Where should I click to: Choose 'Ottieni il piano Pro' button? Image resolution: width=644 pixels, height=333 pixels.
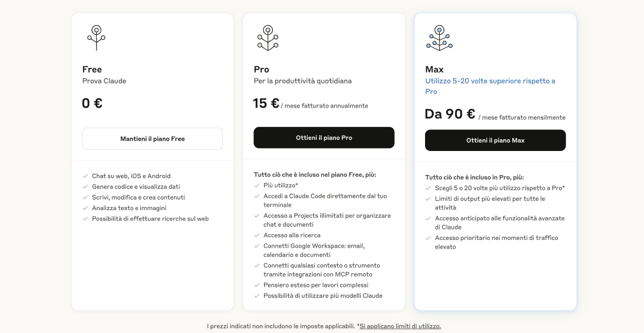pos(324,138)
